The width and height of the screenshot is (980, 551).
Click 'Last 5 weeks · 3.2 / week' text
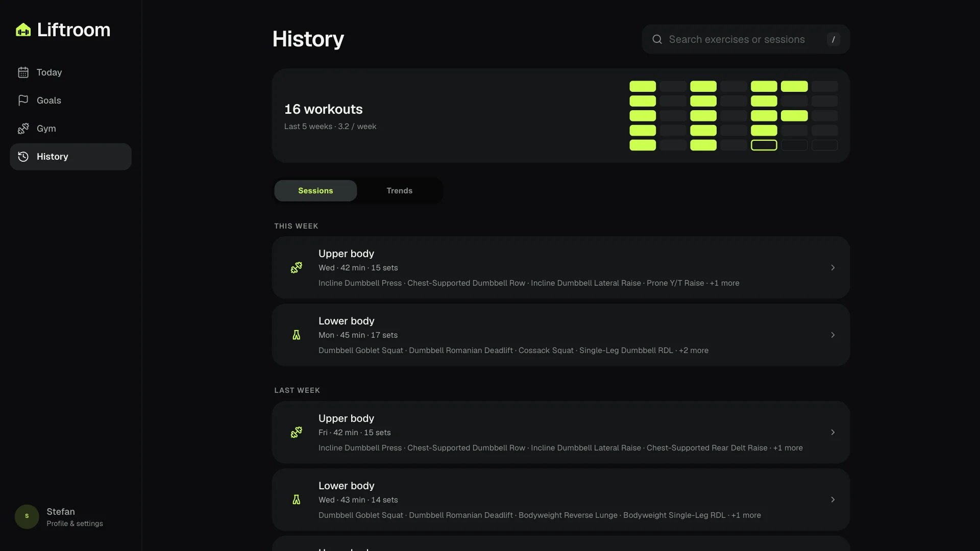tap(330, 127)
